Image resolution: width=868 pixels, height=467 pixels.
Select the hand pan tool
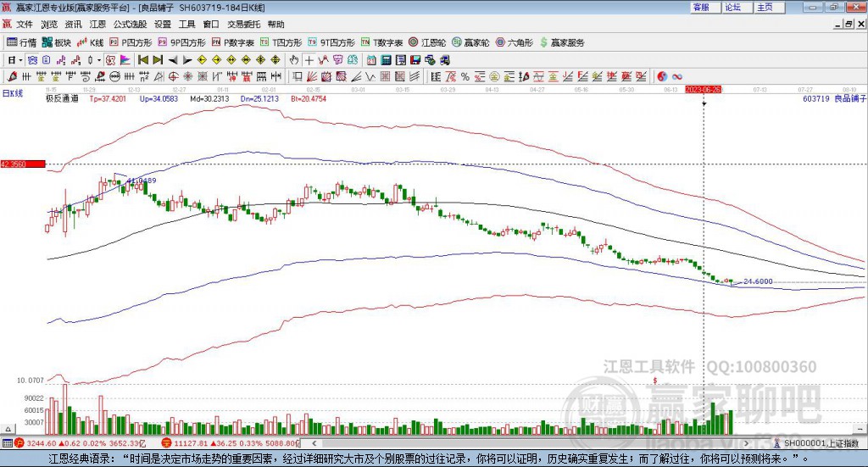tap(294, 60)
